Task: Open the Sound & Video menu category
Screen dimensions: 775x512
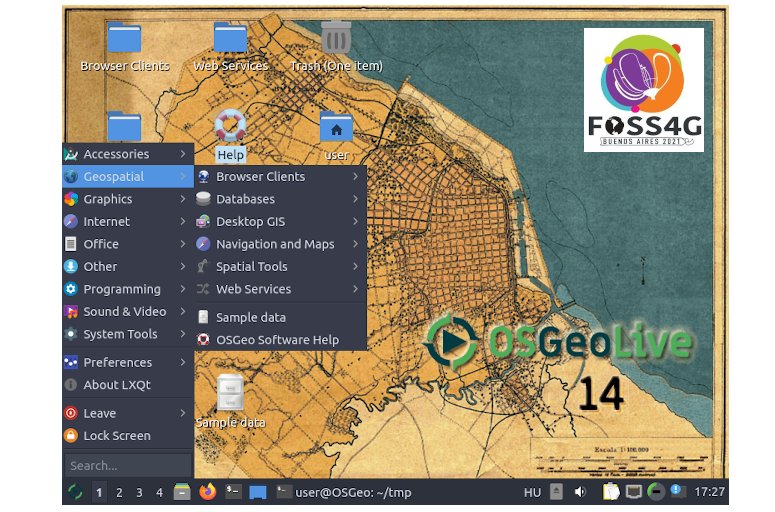Action: tap(128, 311)
